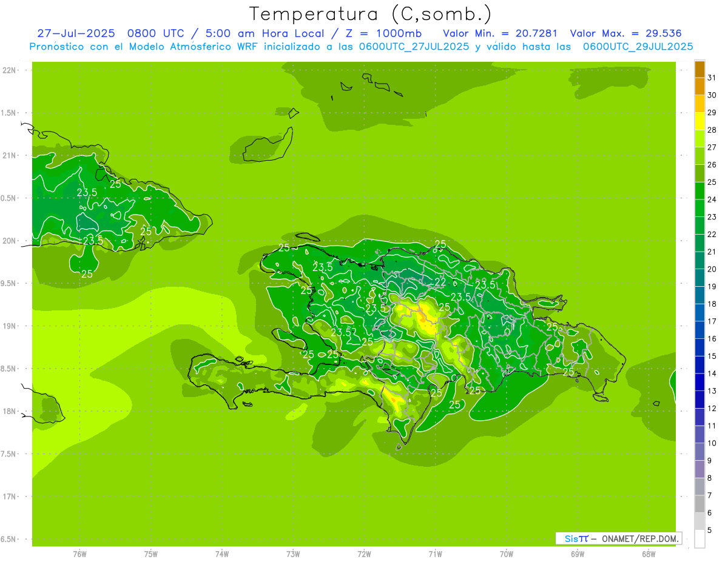This screenshot has height=562, width=728.
Task: Click the '73W' longitude axis label
Action: pyautogui.click(x=293, y=554)
